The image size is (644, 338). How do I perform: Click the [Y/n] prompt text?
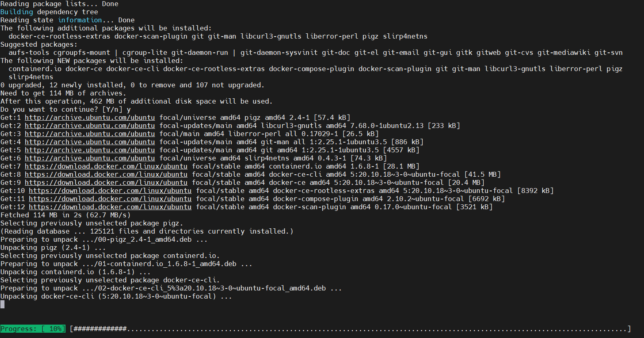click(x=112, y=110)
